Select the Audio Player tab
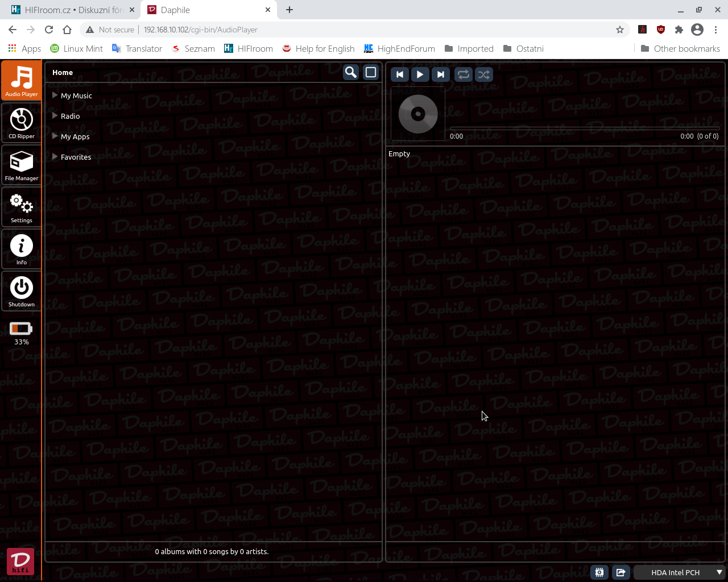This screenshot has height=582, width=728. [x=22, y=81]
